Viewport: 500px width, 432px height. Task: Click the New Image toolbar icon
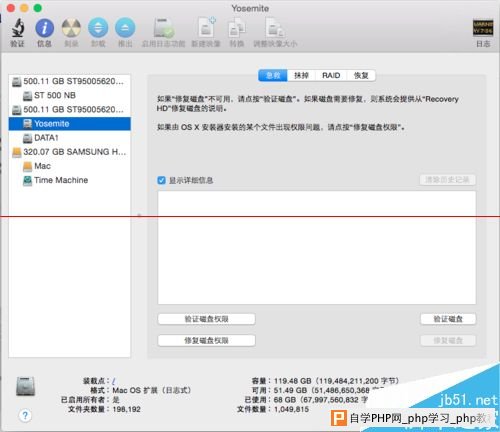pyautogui.click(x=206, y=27)
